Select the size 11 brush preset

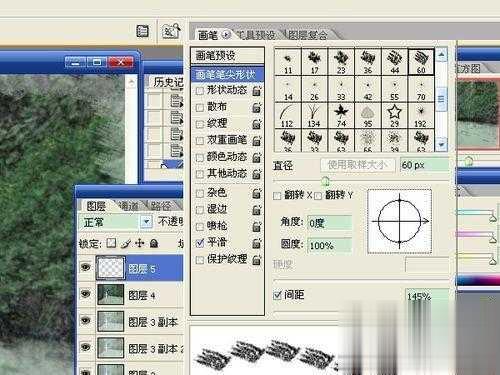point(288,62)
